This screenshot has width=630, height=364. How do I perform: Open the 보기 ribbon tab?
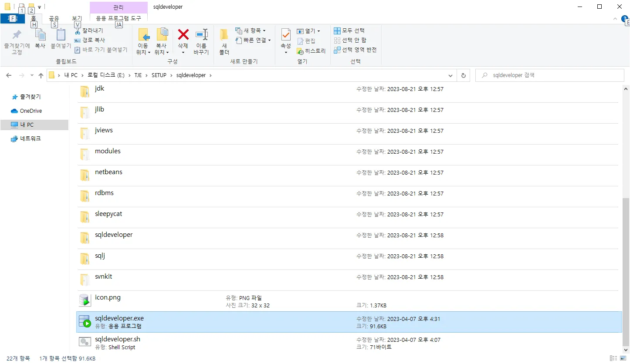click(77, 19)
